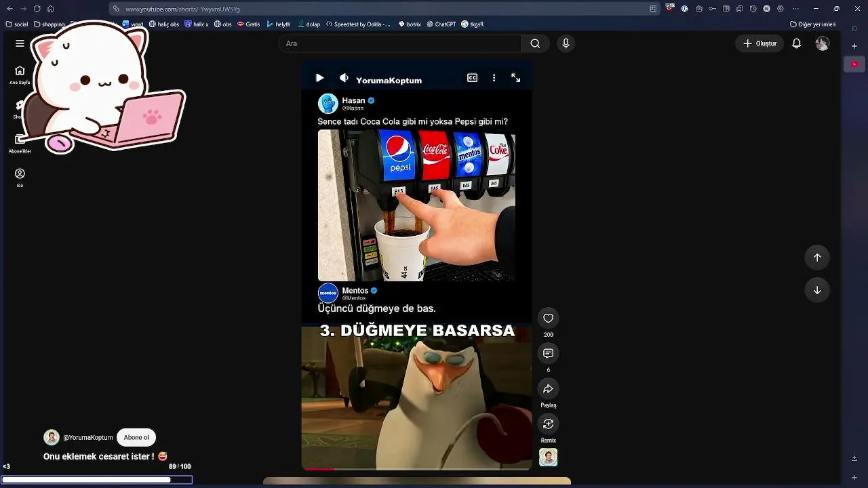Screen dimensions: 868x488
Task: Share the Short via Paylaş
Action: pos(549,388)
